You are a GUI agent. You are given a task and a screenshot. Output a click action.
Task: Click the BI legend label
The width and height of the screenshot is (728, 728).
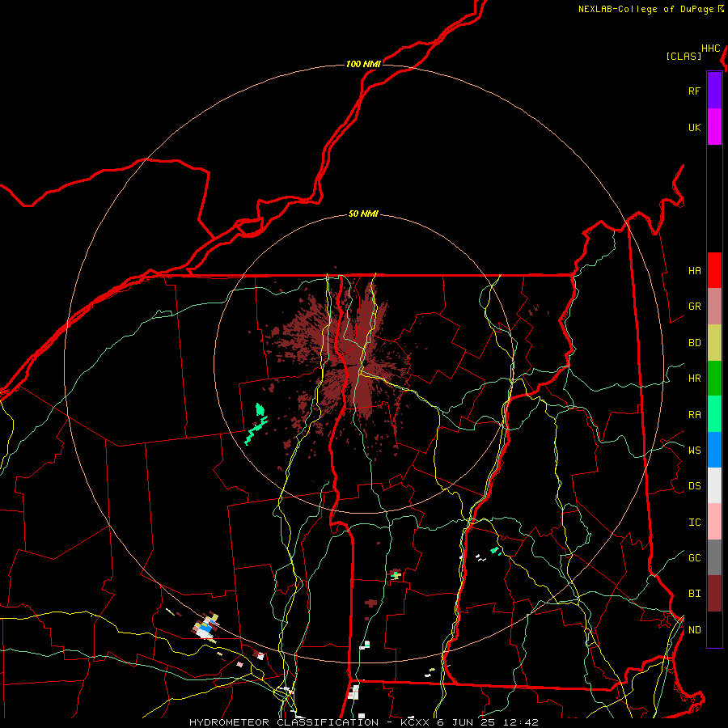click(694, 594)
